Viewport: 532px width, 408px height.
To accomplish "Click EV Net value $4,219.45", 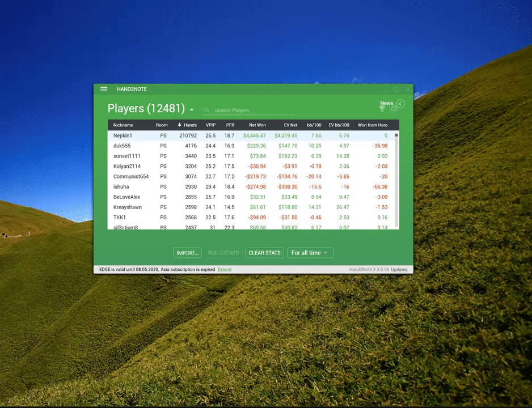I will click(x=286, y=135).
